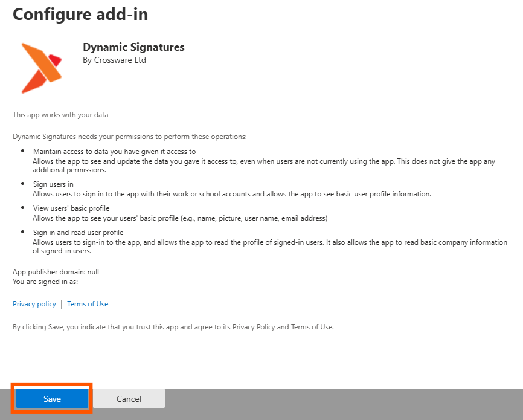
Task: Select the Dynamic Signatures app name title
Action: 133,47
